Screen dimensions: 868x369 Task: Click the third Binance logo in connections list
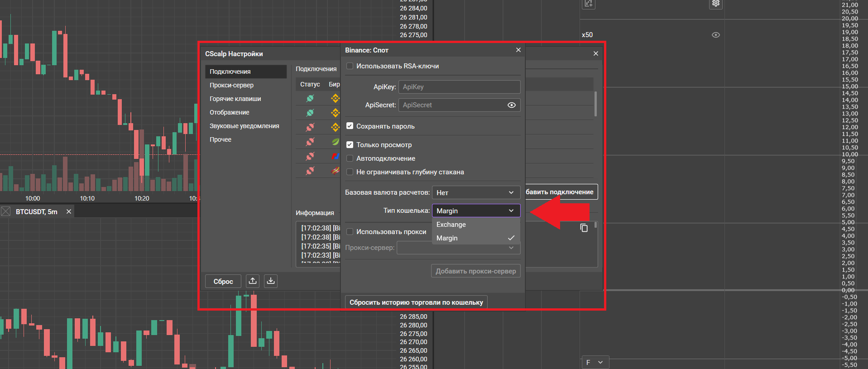336,127
